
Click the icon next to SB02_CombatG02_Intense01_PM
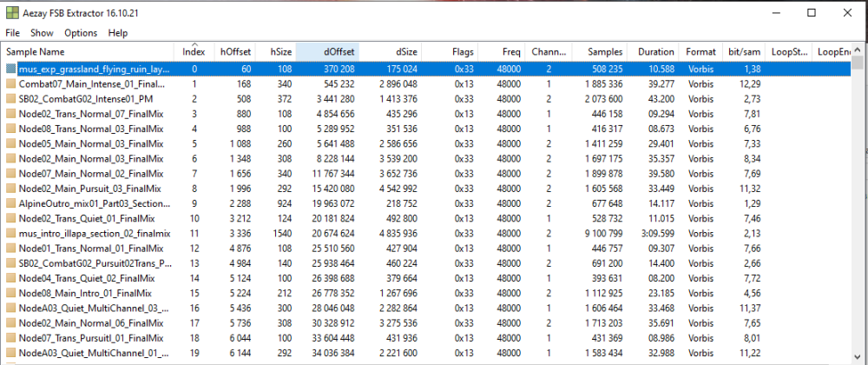click(10, 99)
